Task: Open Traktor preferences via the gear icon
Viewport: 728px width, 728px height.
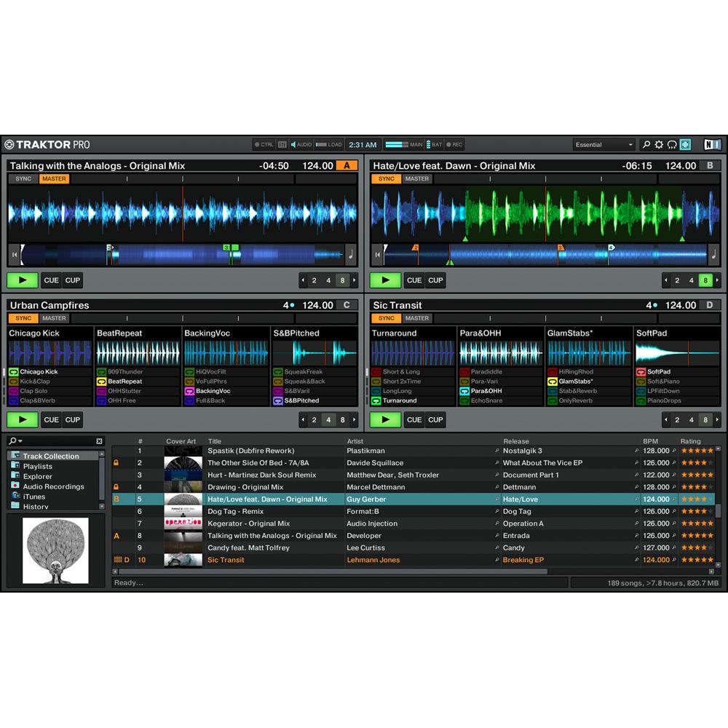Action: [x=658, y=144]
